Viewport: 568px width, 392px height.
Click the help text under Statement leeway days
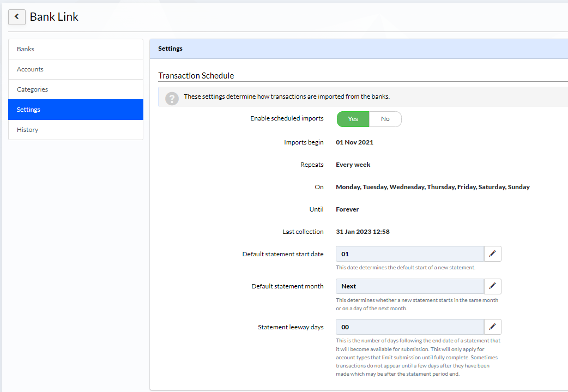(x=418, y=357)
